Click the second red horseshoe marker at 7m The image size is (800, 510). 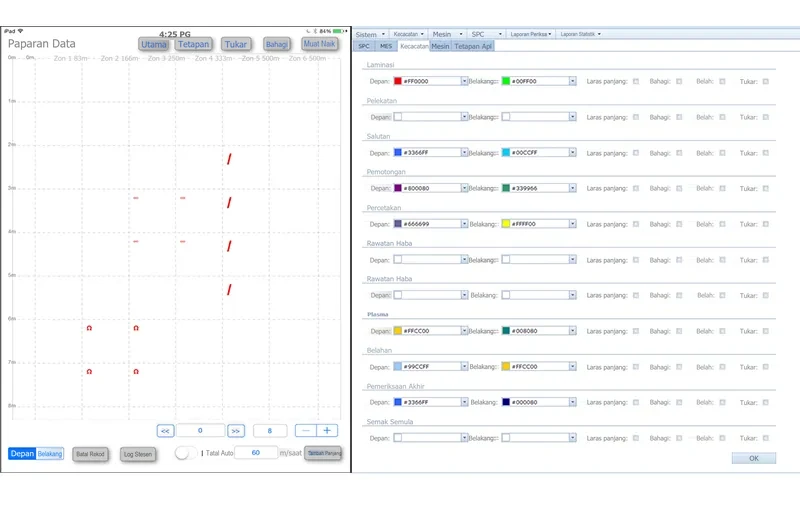tap(136, 371)
